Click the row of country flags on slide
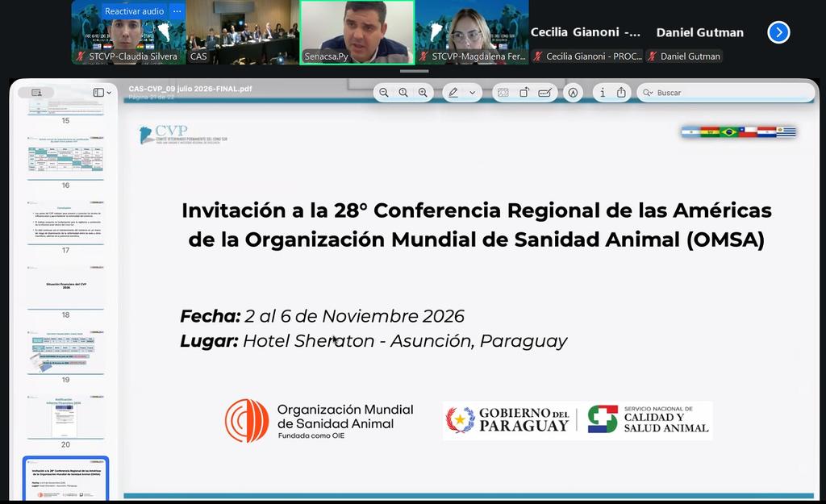 pyautogui.click(x=739, y=131)
